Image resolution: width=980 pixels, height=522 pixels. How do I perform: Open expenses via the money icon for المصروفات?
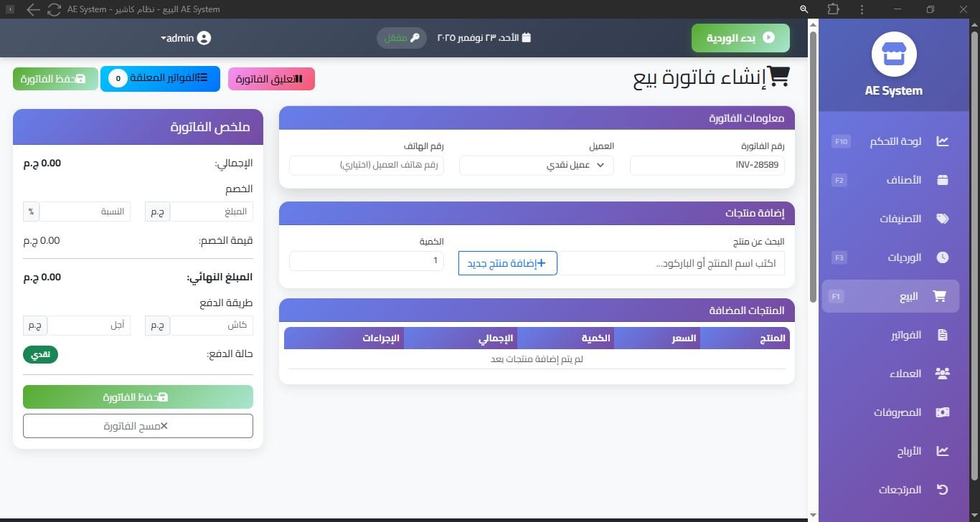(942, 412)
